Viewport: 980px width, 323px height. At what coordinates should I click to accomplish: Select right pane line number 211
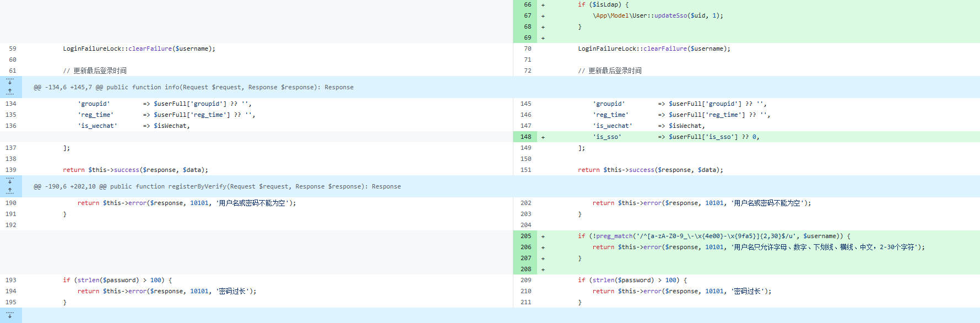[526, 302]
